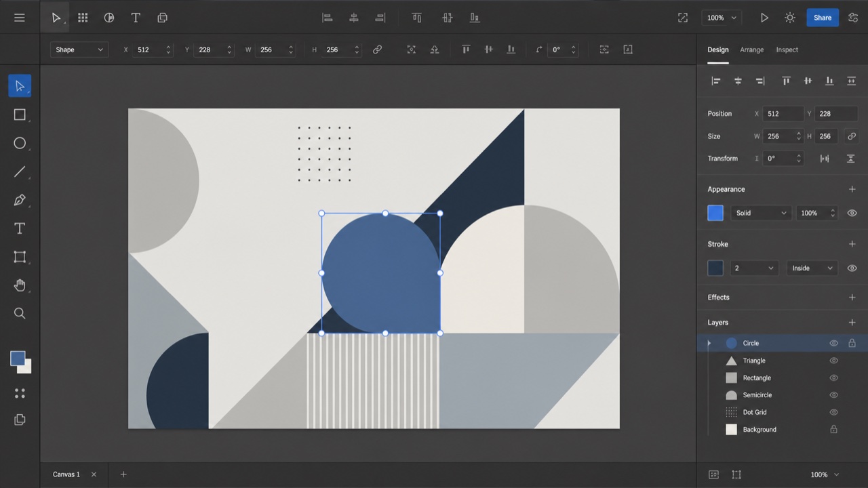
Task: Click the fit-to-screen icon beside zoom
Action: [683, 18]
